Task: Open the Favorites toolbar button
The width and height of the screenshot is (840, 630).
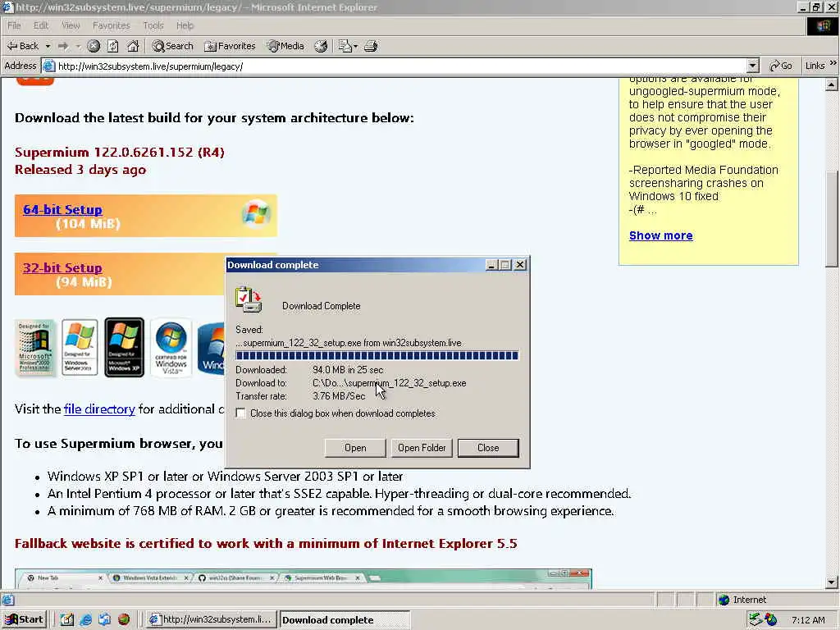Action: point(230,46)
